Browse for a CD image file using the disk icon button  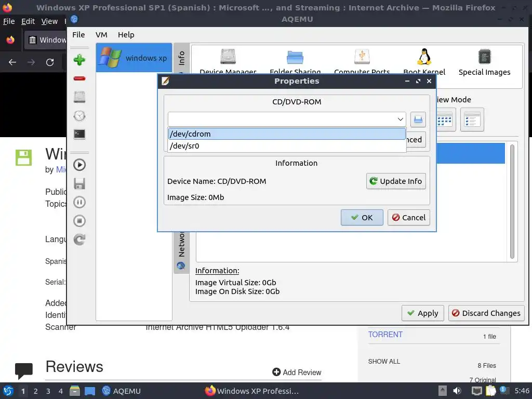(x=418, y=119)
